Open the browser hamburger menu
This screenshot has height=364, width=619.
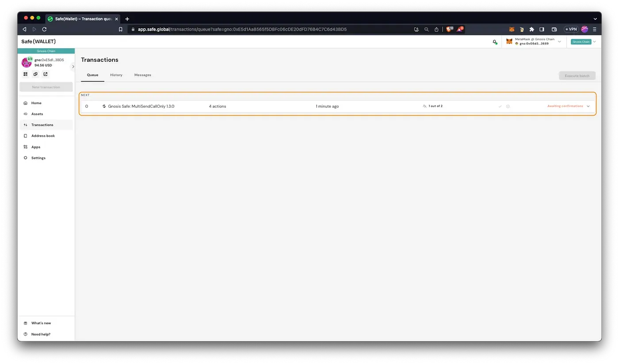[x=595, y=29]
